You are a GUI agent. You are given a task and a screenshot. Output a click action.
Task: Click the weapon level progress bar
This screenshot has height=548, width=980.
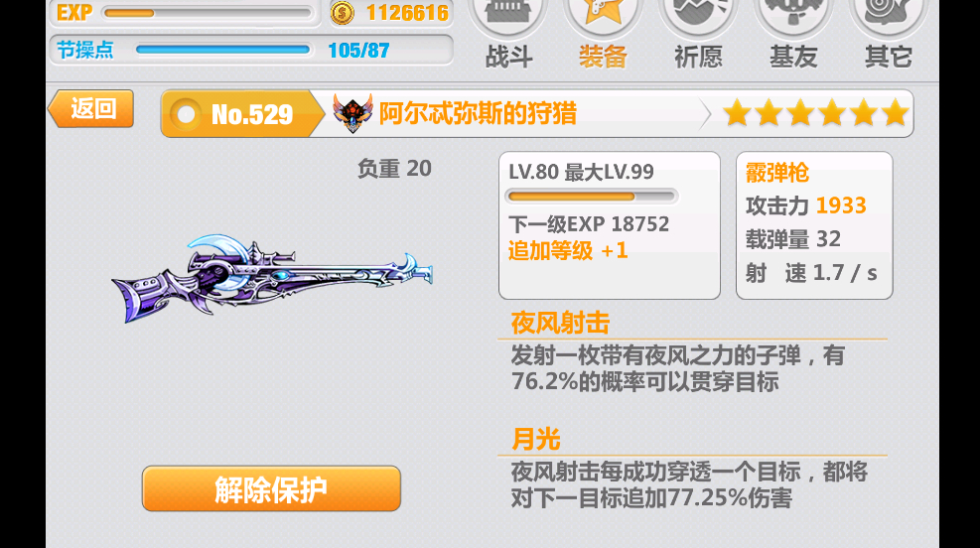pos(591,197)
